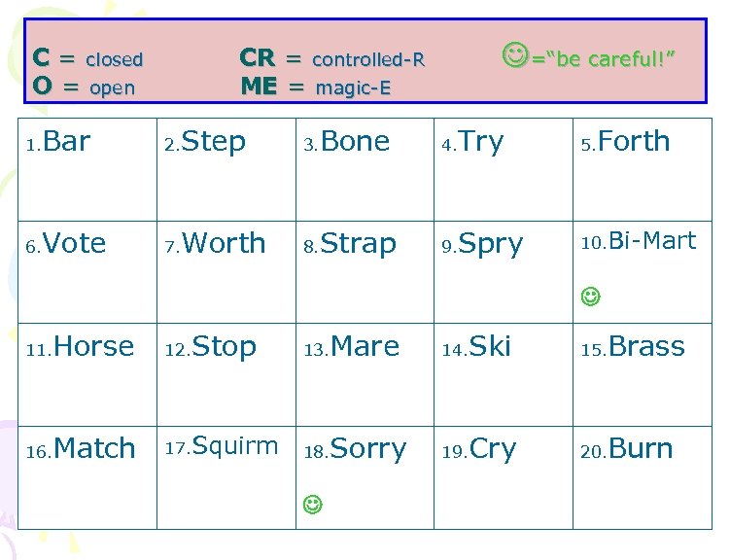
Task: Click the "CR = controlled-R" legend text
Action: tap(331, 58)
